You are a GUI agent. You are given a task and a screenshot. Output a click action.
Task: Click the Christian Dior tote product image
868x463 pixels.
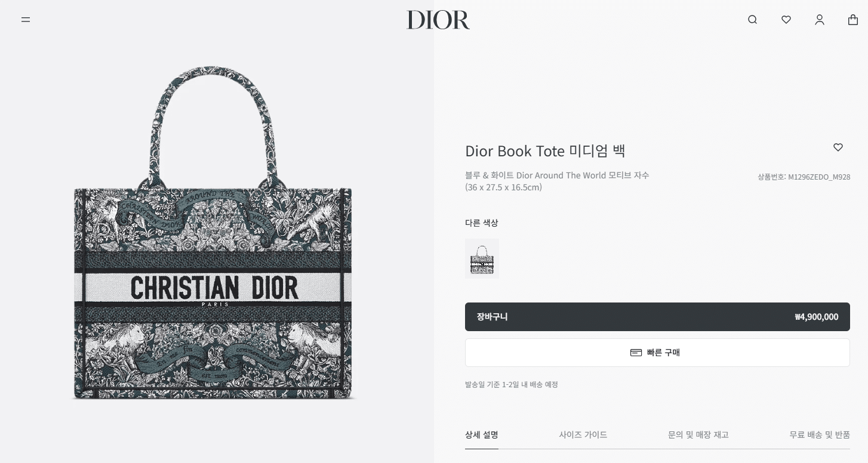coord(213,233)
